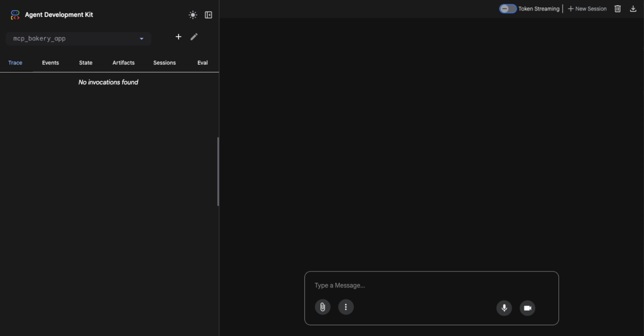Start a New Session
Viewport: 644px width, 336px height.
point(587,9)
